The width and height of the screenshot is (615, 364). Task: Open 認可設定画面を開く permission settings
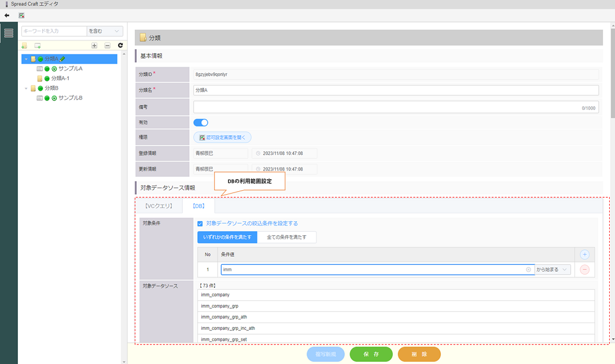click(222, 138)
